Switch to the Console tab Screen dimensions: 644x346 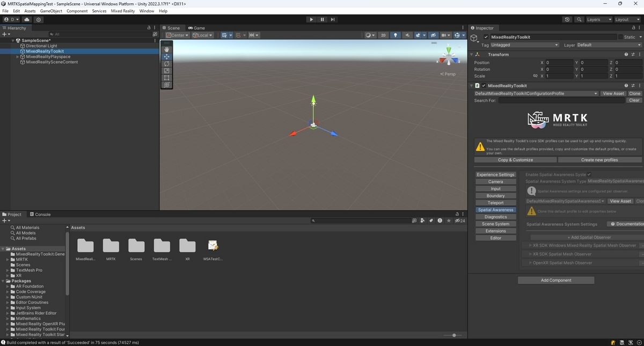click(40, 214)
